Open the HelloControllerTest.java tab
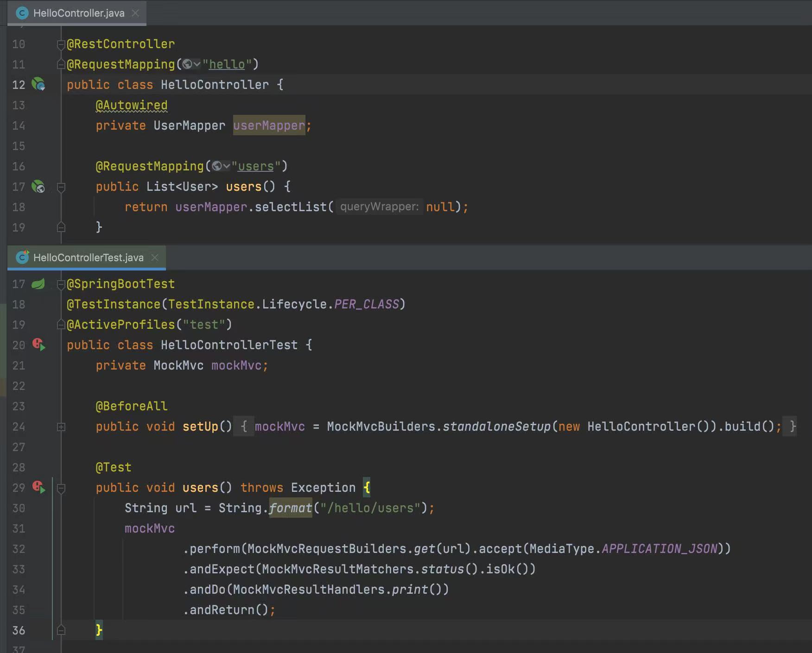The image size is (812, 653). tap(86, 257)
